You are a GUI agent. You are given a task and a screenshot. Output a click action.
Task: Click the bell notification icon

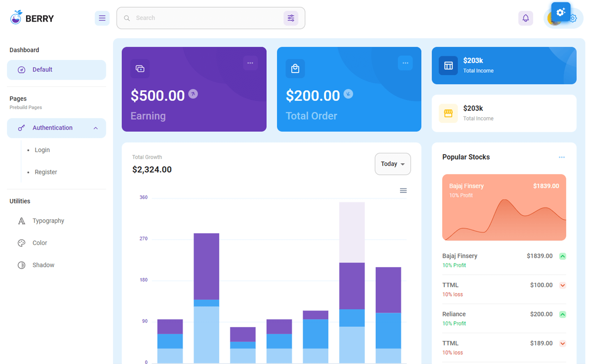pos(526,17)
